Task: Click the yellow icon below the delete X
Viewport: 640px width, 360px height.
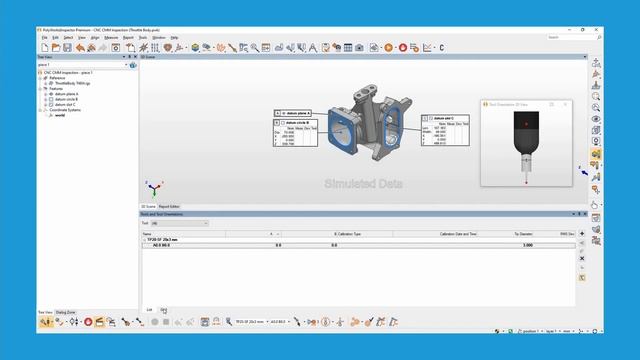Action: pyautogui.click(x=582, y=278)
